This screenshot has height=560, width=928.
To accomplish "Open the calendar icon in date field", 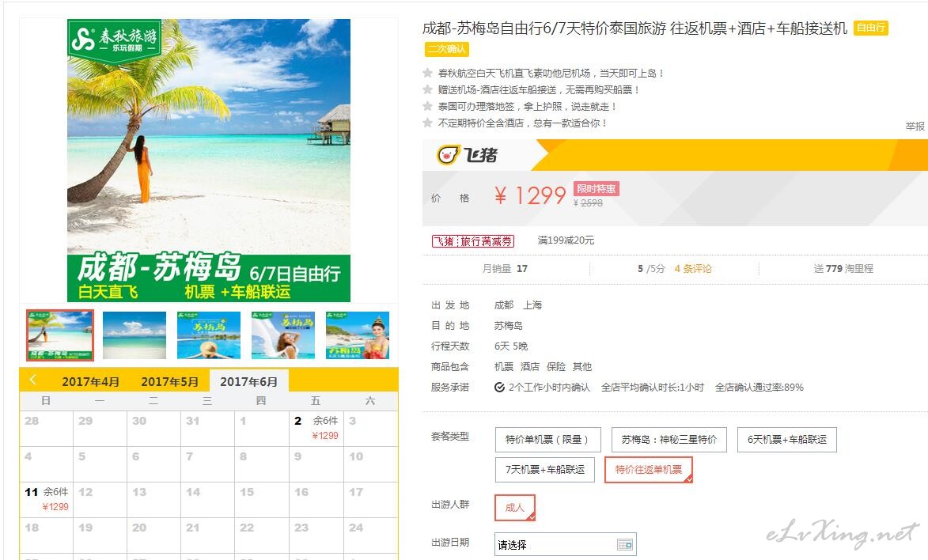I will (624, 544).
